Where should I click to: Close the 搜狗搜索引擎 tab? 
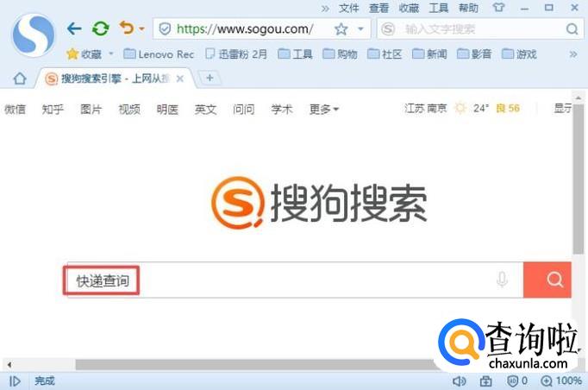tap(180, 79)
